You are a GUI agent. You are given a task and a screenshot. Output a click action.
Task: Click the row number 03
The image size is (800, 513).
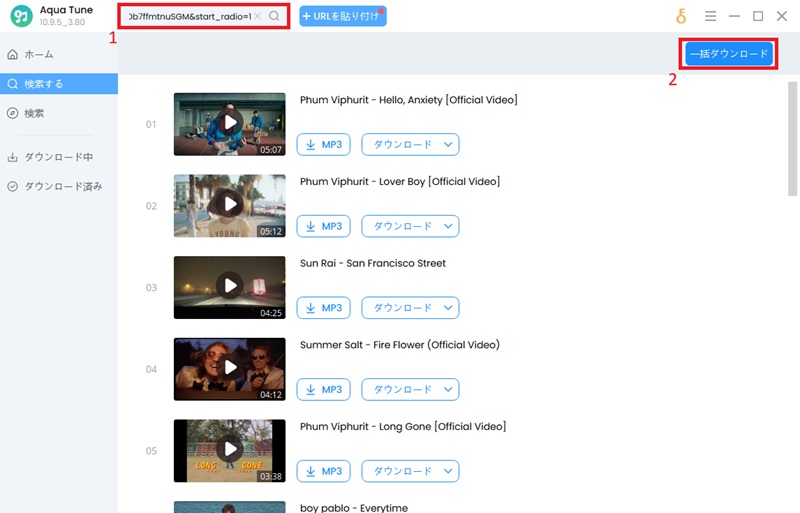click(x=151, y=287)
